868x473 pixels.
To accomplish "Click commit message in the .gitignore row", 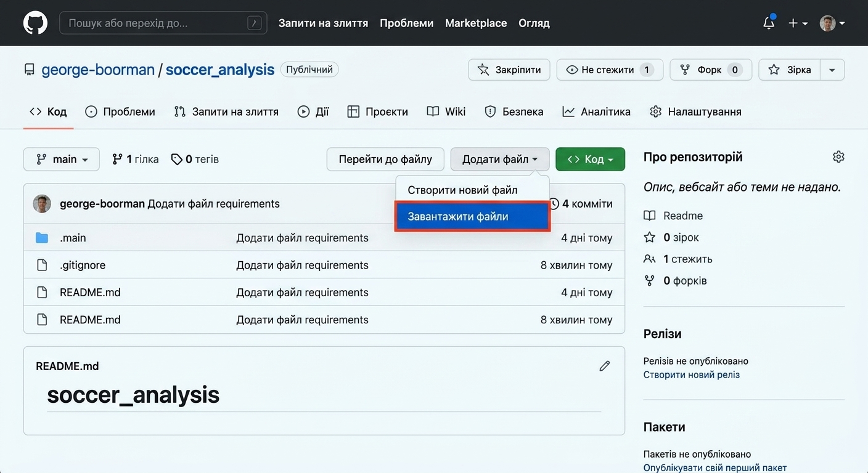I will 302,265.
